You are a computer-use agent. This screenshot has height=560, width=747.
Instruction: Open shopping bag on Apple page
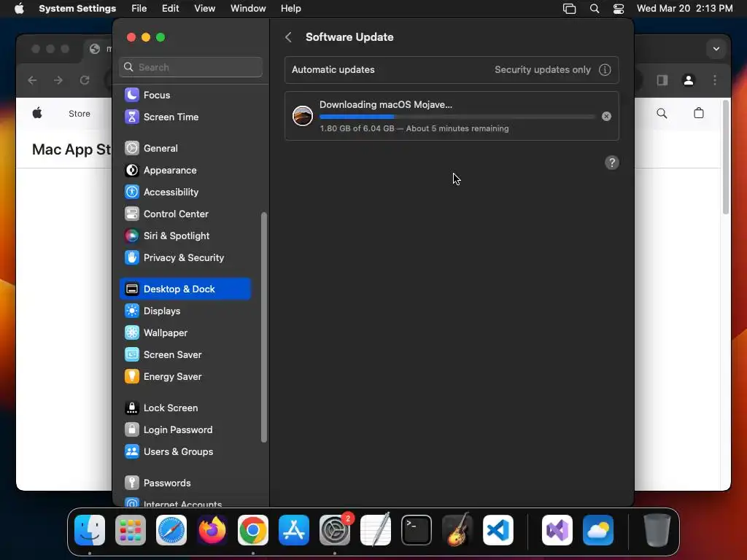(698, 113)
